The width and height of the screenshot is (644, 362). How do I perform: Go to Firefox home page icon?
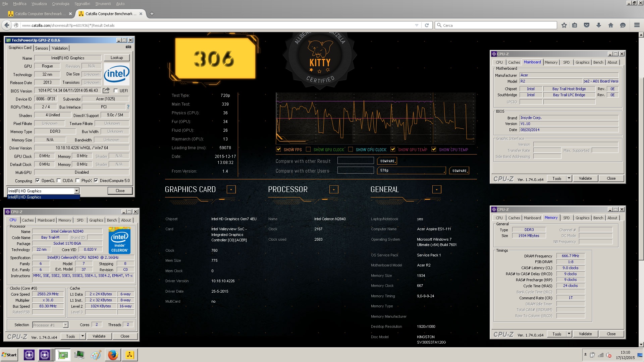[611, 25]
